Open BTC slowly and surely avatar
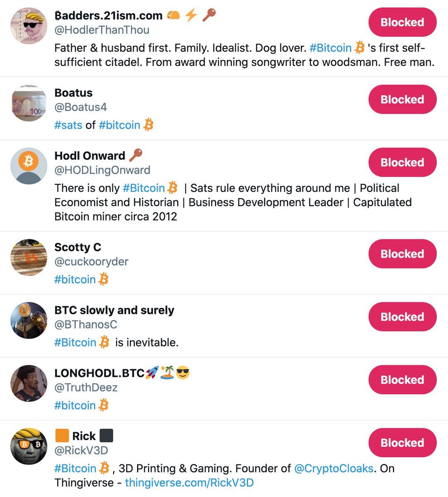Image resolution: width=448 pixels, height=497 pixels. [29, 320]
